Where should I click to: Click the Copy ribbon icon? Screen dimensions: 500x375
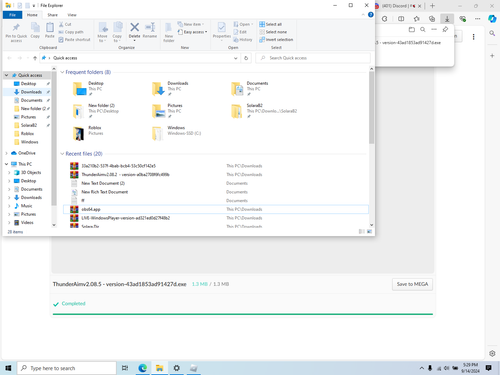point(35,30)
